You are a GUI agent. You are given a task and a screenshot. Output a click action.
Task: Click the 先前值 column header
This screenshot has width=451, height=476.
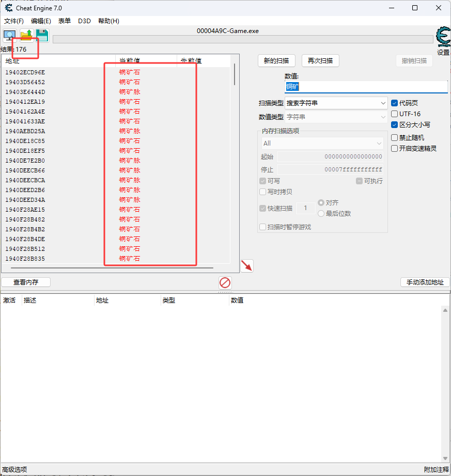click(x=204, y=61)
